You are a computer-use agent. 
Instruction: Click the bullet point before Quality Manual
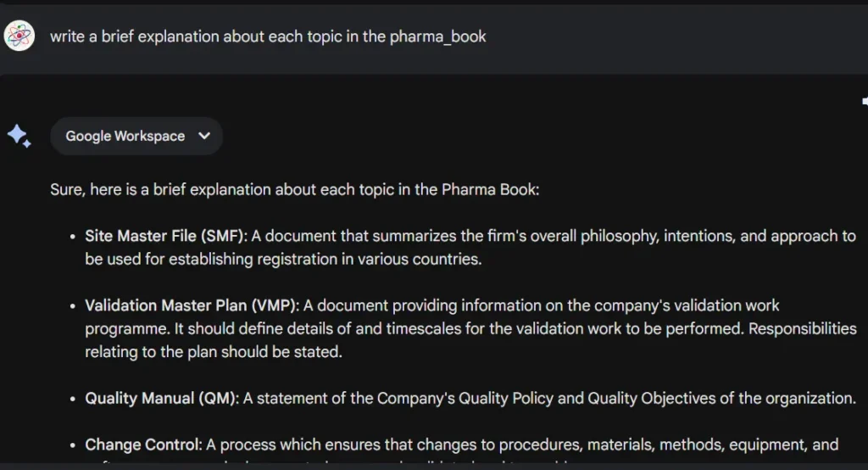tap(73, 399)
